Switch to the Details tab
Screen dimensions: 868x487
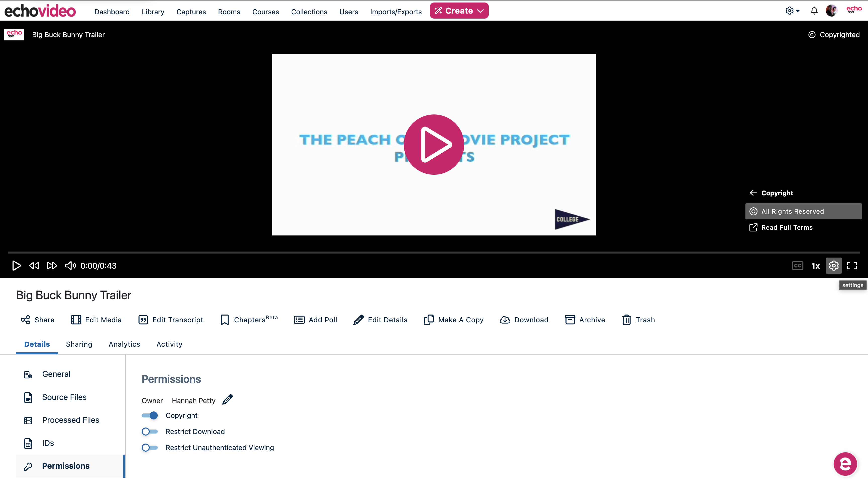(x=37, y=344)
